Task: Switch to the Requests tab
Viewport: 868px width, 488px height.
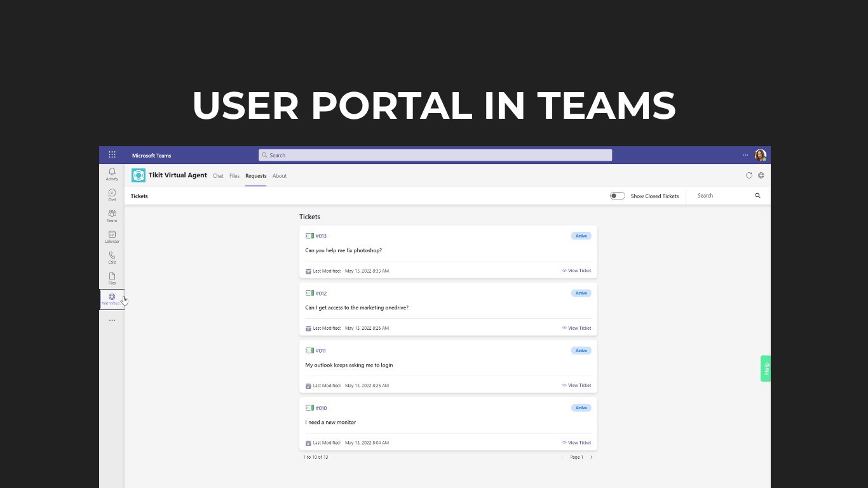Action: tap(255, 176)
